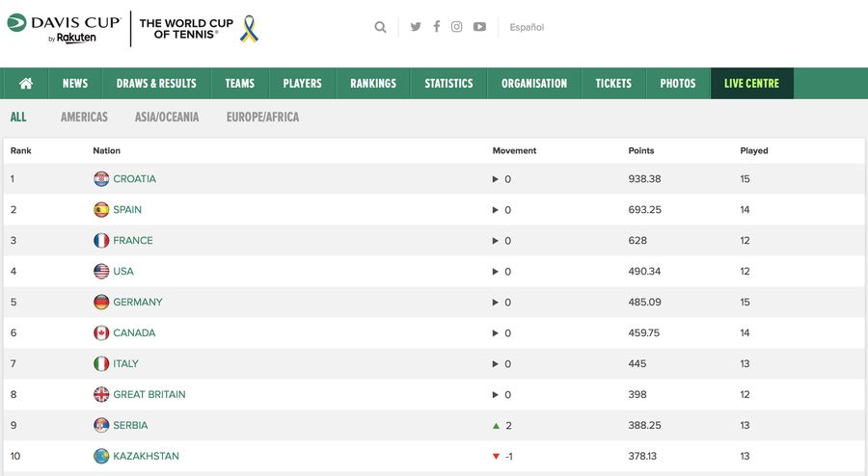Click the Croatia flag icon
Screen dimensions: 868x476
[x=101, y=179]
